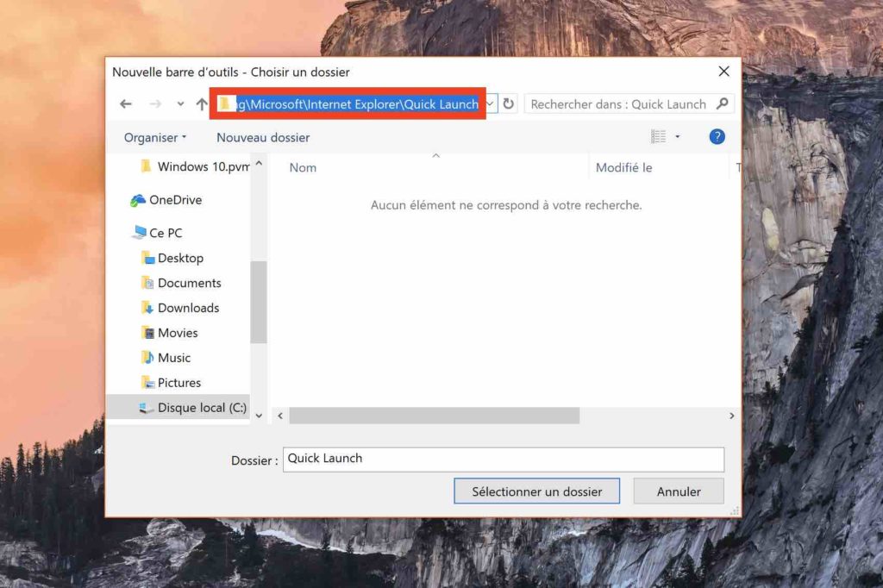This screenshot has height=588, width=883.
Task: Open the Downloads folder in sidebar
Action: tap(188, 308)
